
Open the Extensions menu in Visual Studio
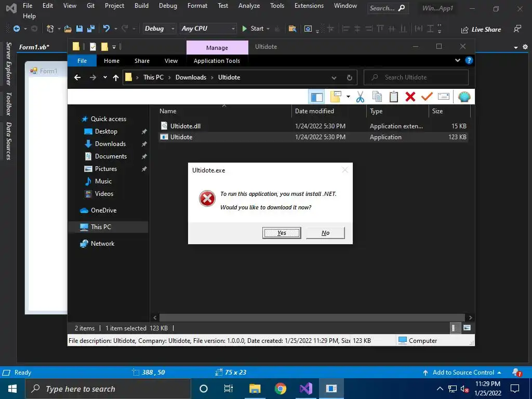pos(309,6)
